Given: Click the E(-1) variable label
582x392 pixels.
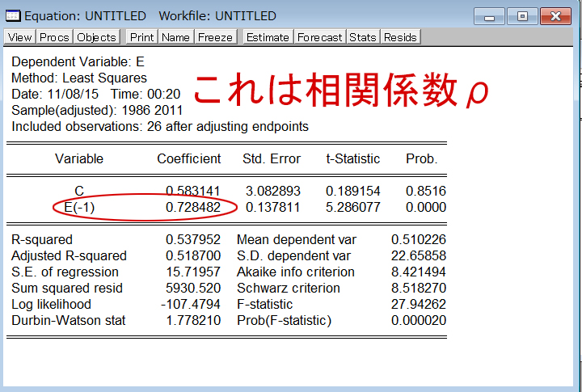Looking at the screenshot, I should point(79,208).
